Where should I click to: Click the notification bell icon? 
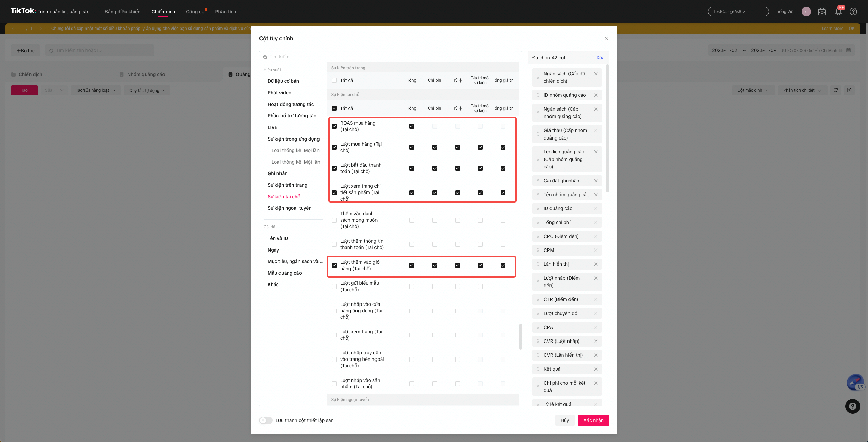838,12
